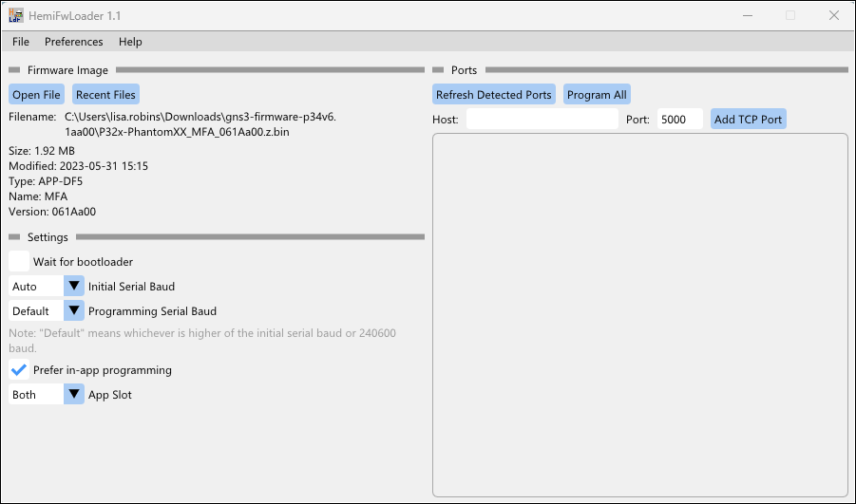Click the grayed-out maximize window button
This screenshot has width=856, height=504.
pyautogui.click(x=789, y=15)
